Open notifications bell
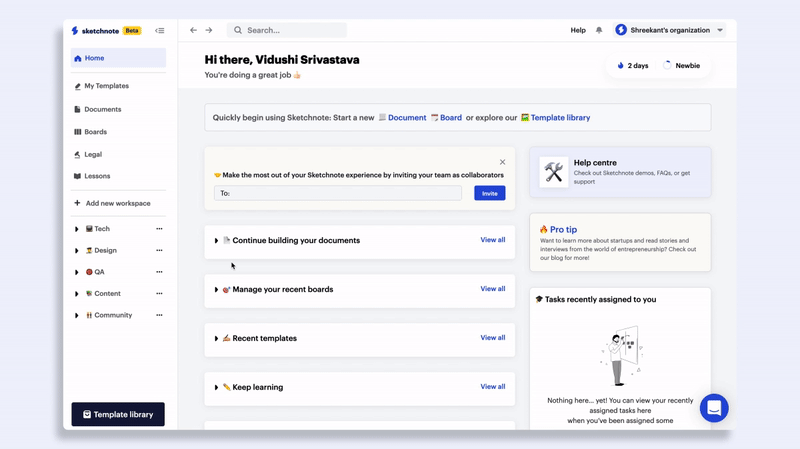 pyautogui.click(x=599, y=30)
